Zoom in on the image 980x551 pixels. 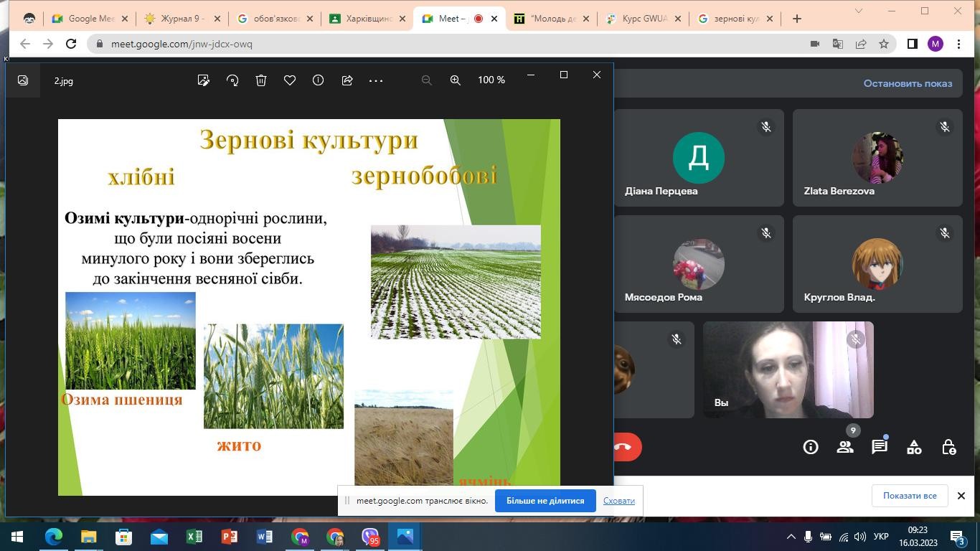[455, 80]
